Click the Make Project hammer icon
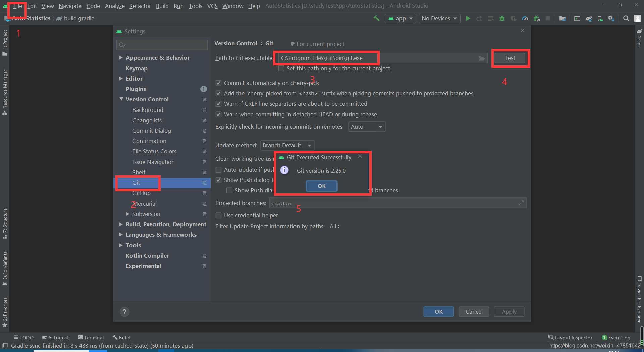The height and width of the screenshot is (352, 644). (376, 18)
